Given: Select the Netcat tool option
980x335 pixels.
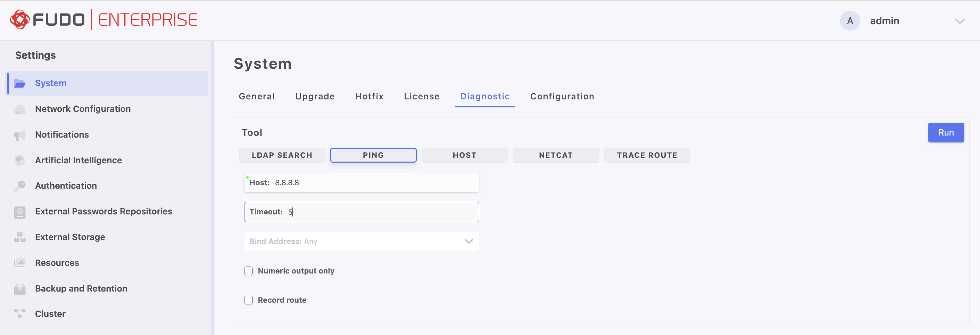Looking at the screenshot, I should point(555,155).
